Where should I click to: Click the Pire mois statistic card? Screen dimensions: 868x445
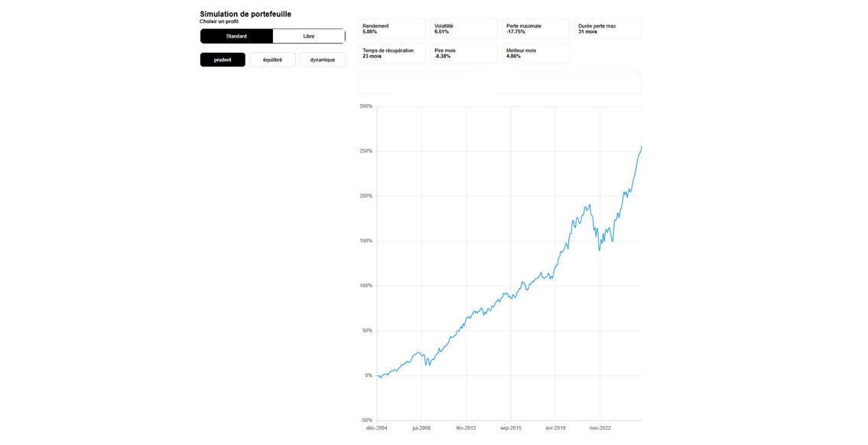pyautogui.click(x=463, y=53)
